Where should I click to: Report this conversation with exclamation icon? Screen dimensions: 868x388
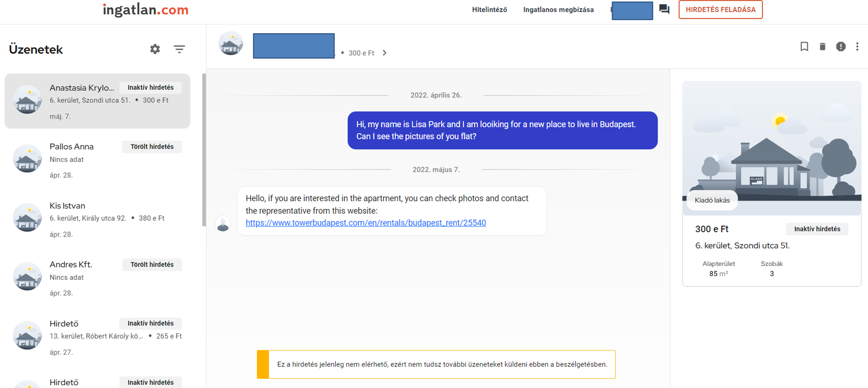click(x=841, y=46)
